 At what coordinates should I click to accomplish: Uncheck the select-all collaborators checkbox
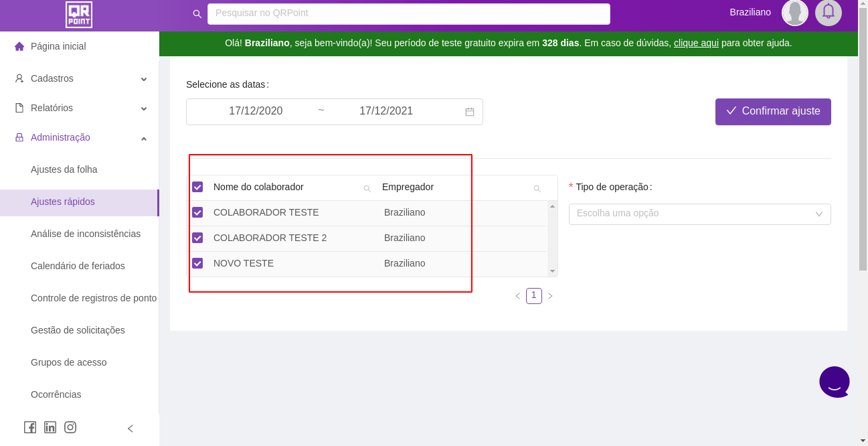tap(197, 187)
